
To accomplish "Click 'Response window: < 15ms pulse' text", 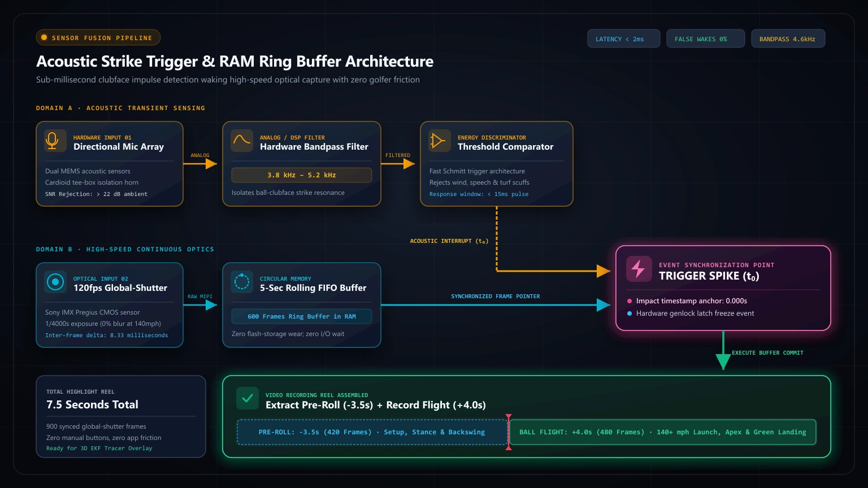I will 479,194.
